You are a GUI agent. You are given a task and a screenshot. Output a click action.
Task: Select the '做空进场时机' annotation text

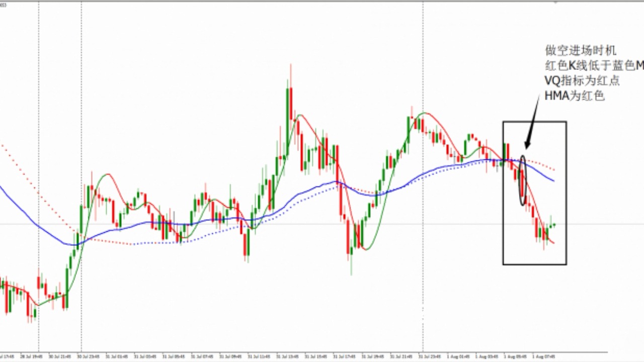[x=581, y=50]
